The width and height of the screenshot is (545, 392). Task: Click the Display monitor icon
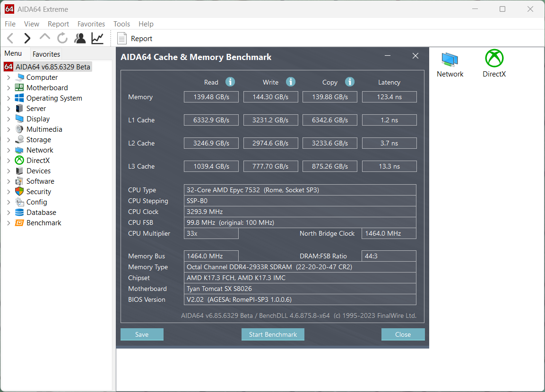(19, 119)
